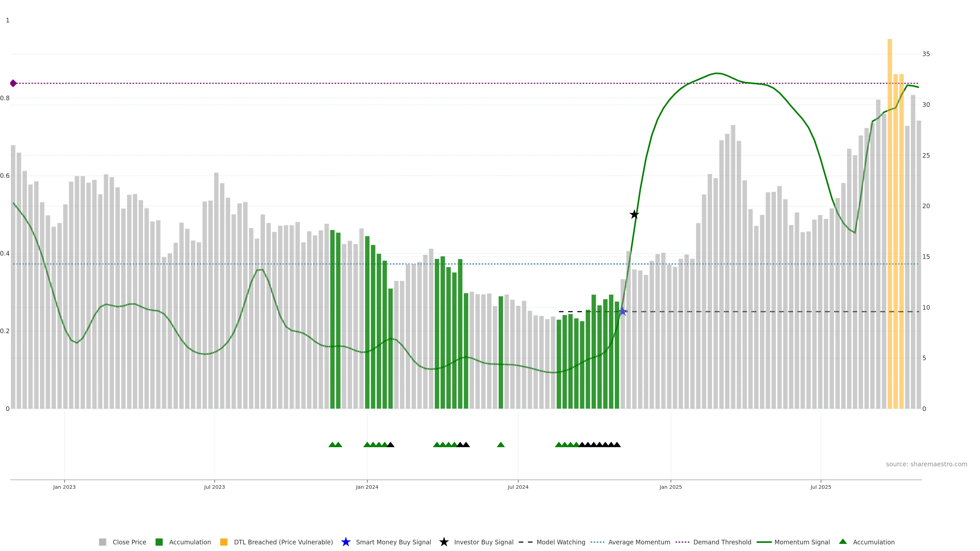Screen dimensions: 980x551
Task: Click the black star icon in legend
Action: pos(444,542)
